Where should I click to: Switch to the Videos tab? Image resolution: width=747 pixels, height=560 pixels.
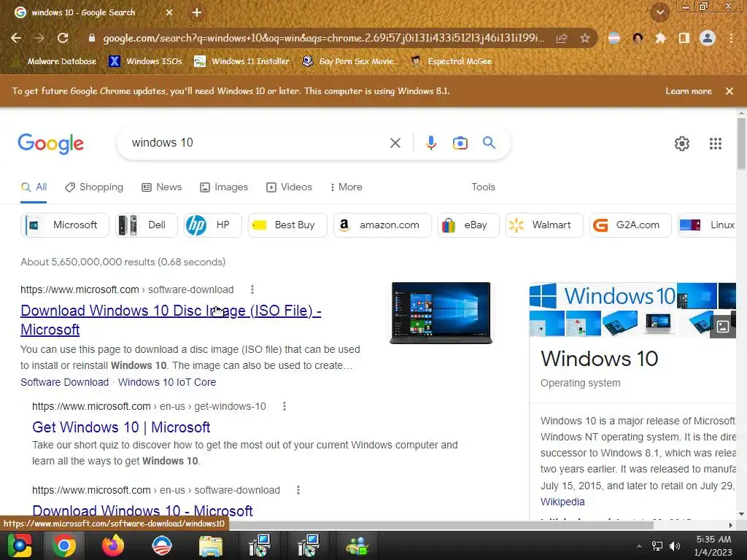point(289,187)
